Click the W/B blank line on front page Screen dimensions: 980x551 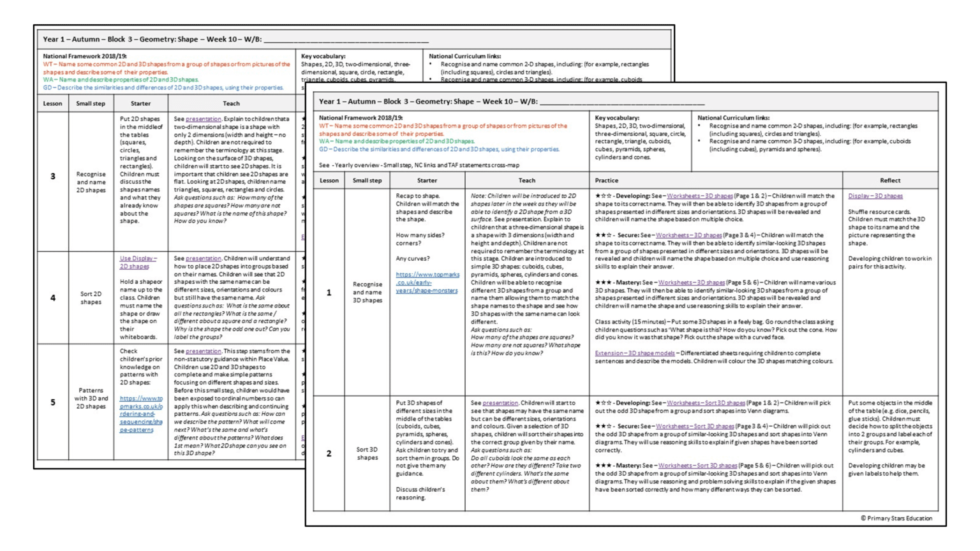click(x=622, y=102)
